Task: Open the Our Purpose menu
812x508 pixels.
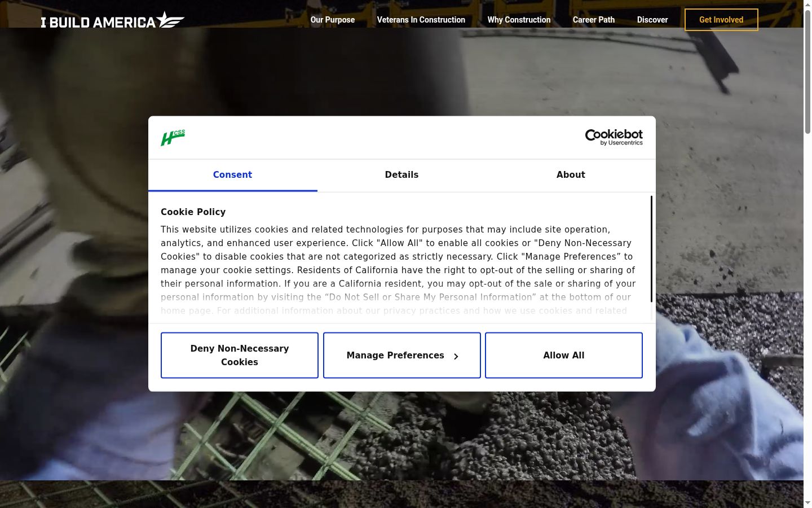Action: click(333, 20)
